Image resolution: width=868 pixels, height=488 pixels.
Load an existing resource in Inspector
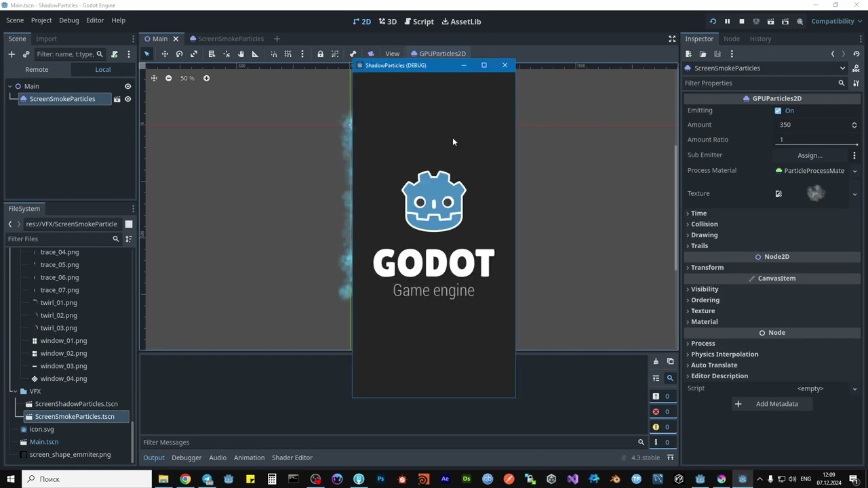(x=703, y=54)
